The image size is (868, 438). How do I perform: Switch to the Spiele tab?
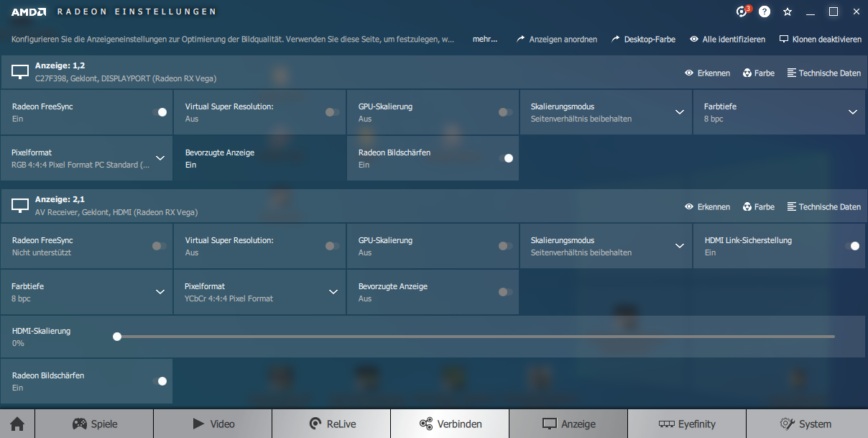[x=94, y=424]
